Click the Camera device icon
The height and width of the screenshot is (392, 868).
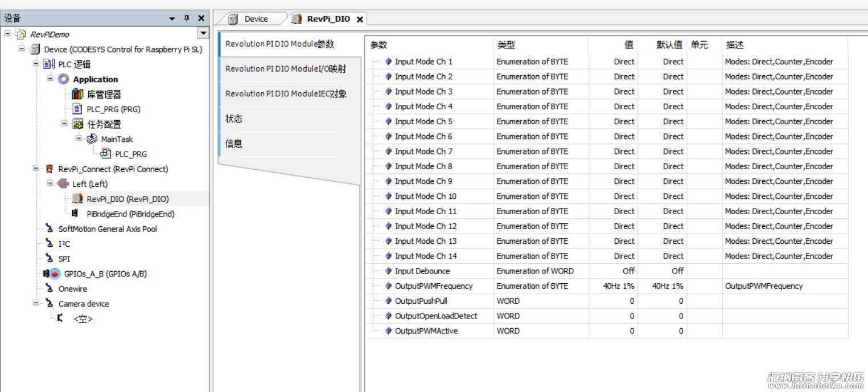(x=50, y=304)
